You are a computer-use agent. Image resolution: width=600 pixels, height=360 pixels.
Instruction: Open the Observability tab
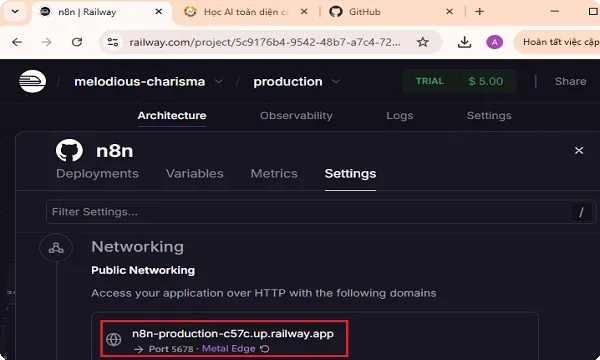296,116
